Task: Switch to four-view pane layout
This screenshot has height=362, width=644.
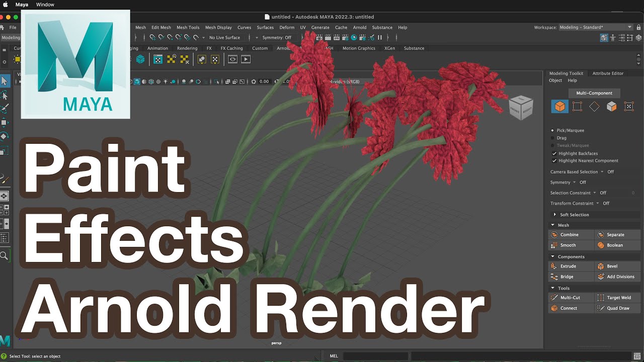Action: click(x=4, y=210)
